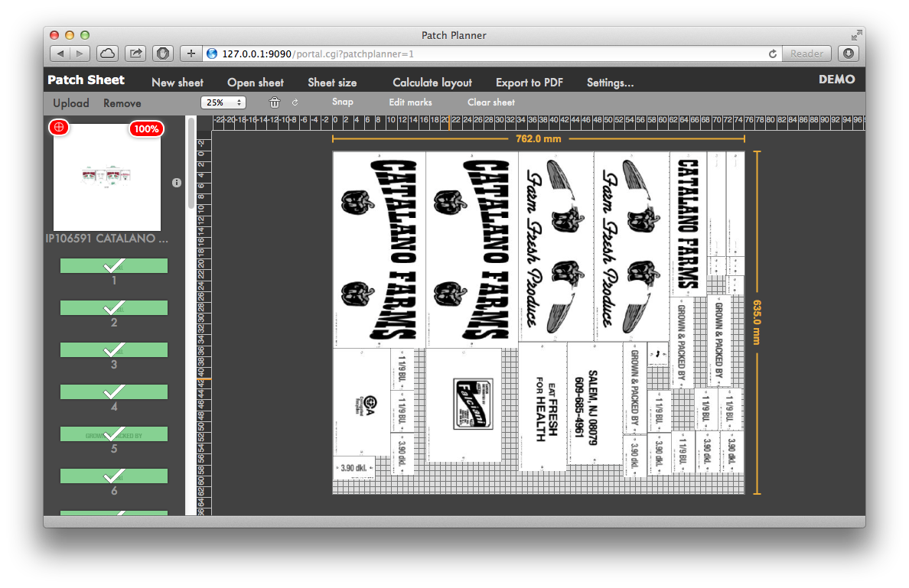Click the red crosshair badge on thumbnail
Image resolution: width=909 pixels, height=588 pixels.
click(x=59, y=128)
